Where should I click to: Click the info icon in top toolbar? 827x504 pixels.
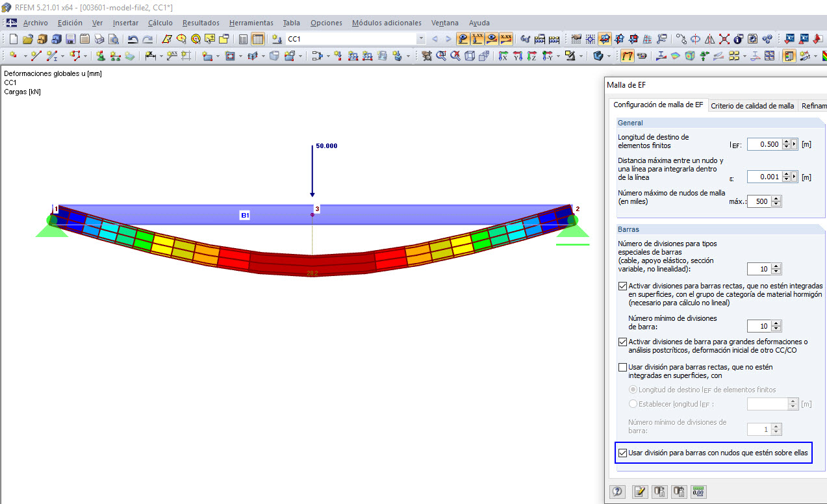(x=739, y=39)
